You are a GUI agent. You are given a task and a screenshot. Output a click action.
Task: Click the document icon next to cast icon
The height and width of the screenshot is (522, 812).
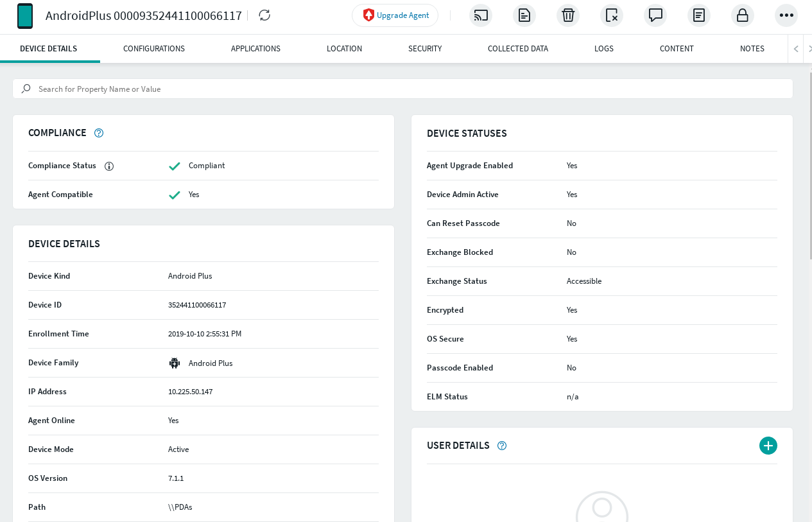click(x=524, y=15)
